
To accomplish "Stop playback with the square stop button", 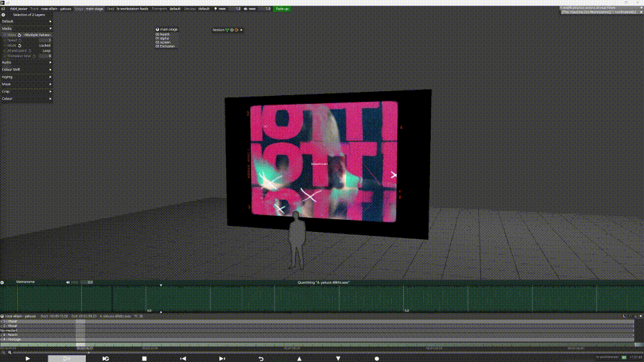I will tap(144, 359).
